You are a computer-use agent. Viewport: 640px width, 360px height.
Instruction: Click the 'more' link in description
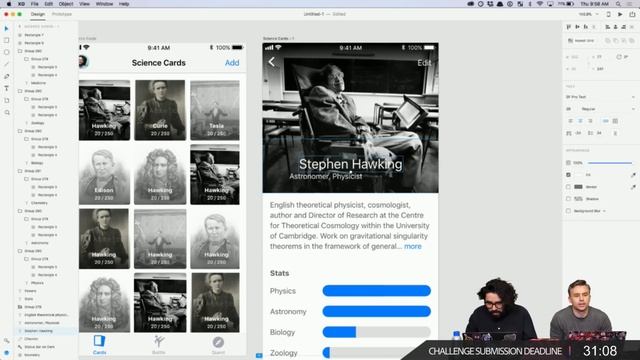coord(413,247)
